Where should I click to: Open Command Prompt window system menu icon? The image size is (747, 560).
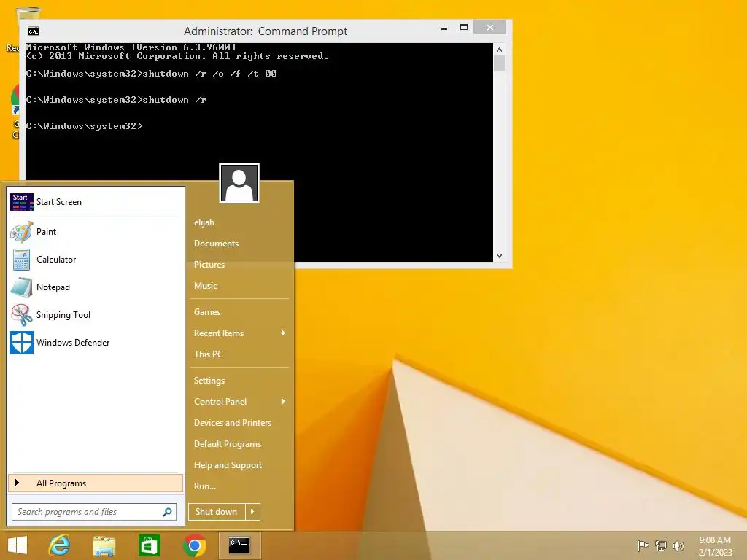pyautogui.click(x=34, y=31)
